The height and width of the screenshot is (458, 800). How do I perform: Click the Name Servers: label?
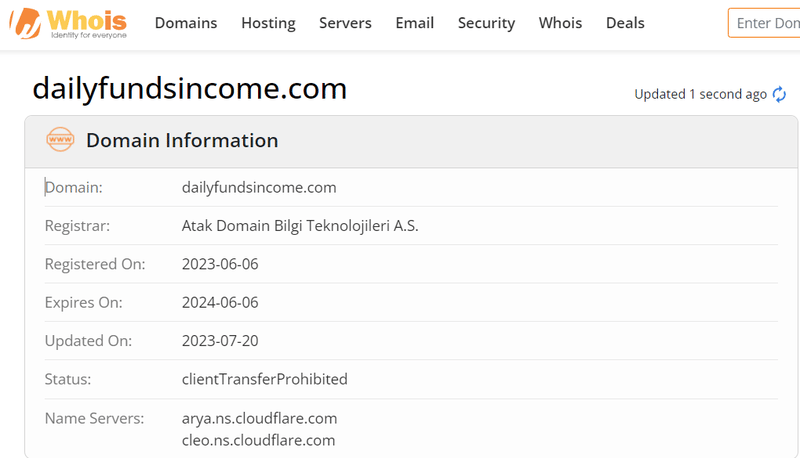94,418
